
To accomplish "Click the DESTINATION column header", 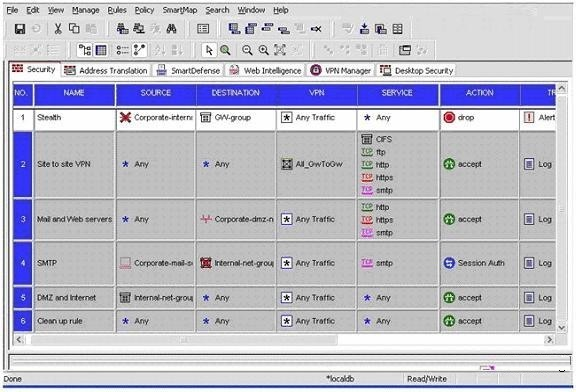I will [x=236, y=94].
